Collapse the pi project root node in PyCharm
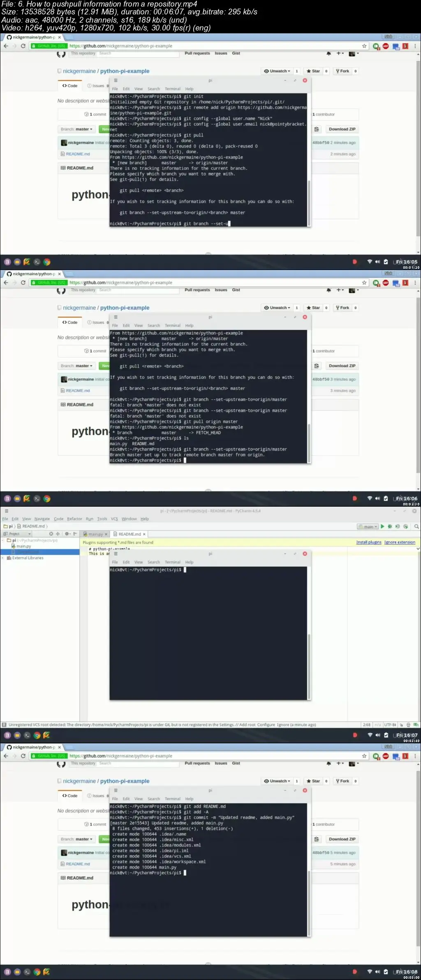The image size is (421, 980). 3,540
